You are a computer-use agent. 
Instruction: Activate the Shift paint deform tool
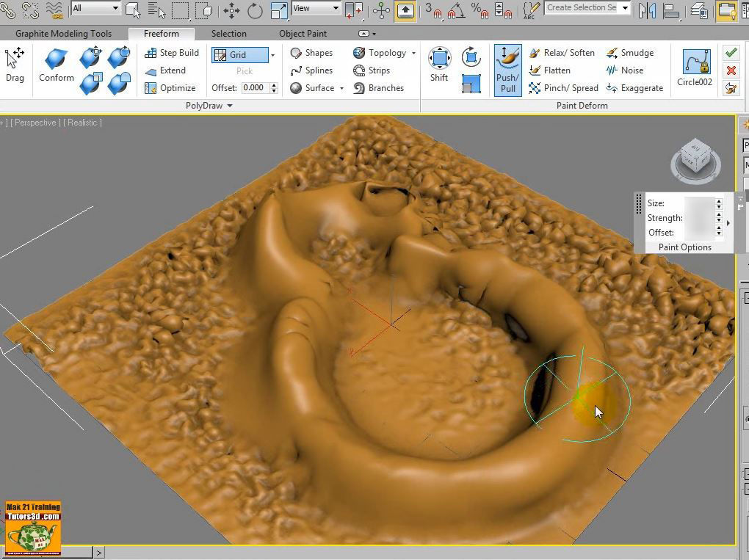coord(438,62)
